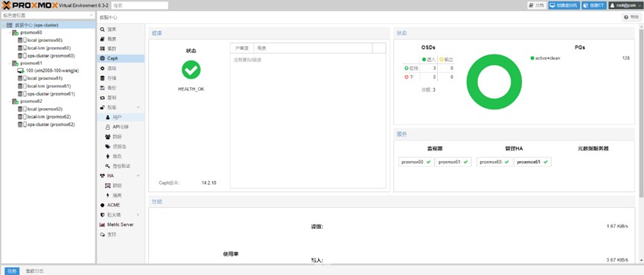The height and width of the screenshot is (275, 644).
Task: Select storage local-lvm (proxmox61)
Action: [48, 86]
